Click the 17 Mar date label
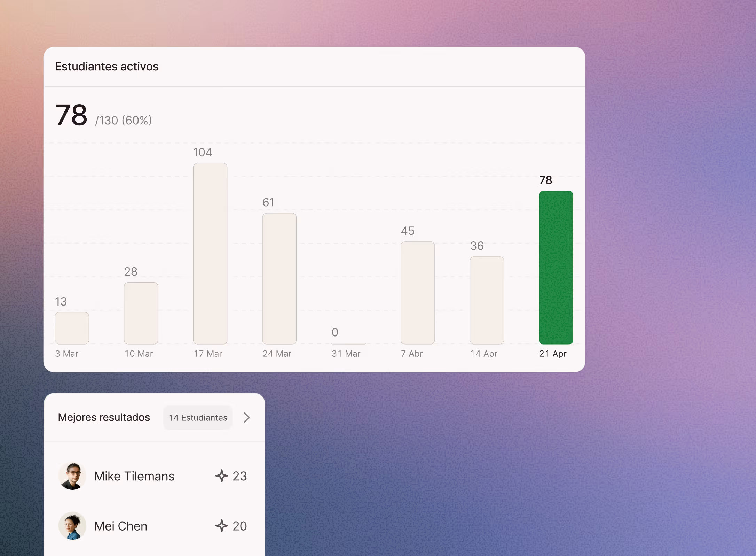Viewport: 756px width, 556px height. 208,354
